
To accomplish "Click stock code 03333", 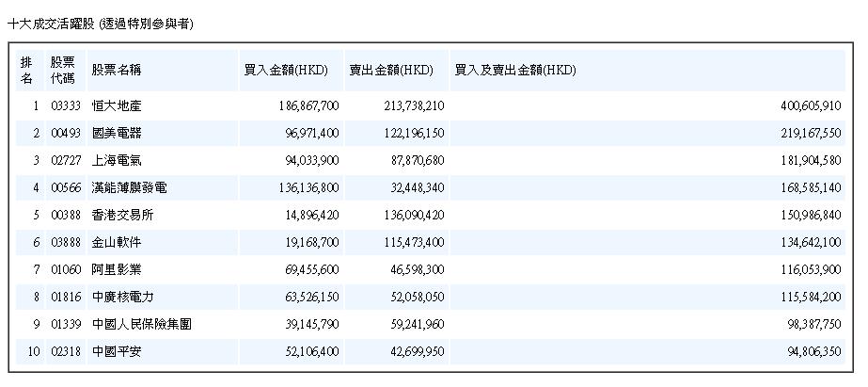I will pos(66,105).
